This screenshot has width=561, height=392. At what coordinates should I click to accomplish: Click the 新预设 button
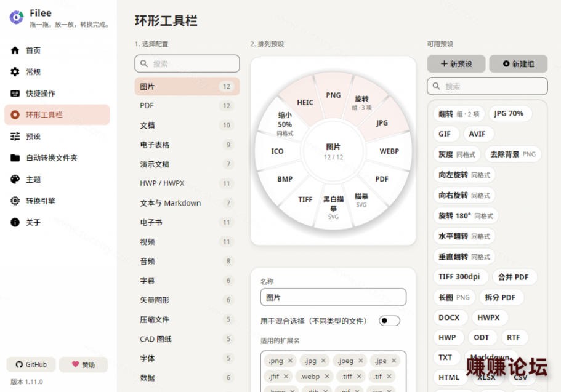(456, 63)
